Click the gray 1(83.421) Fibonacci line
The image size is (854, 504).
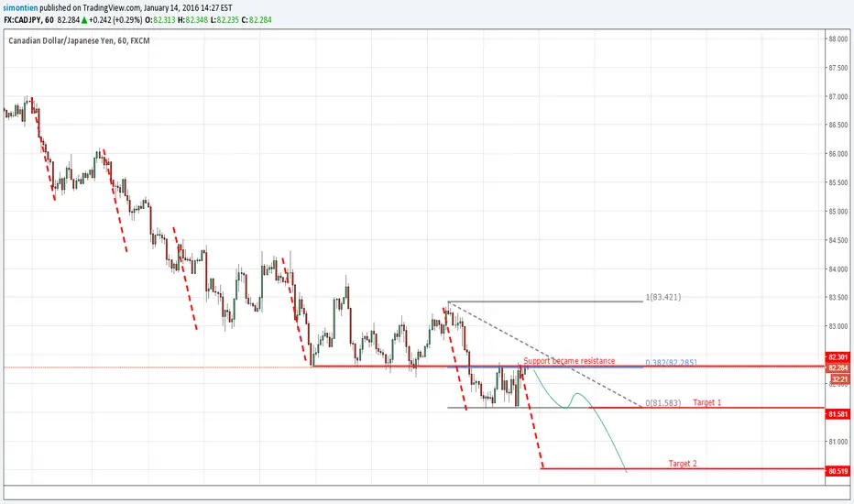click(545, 301)
